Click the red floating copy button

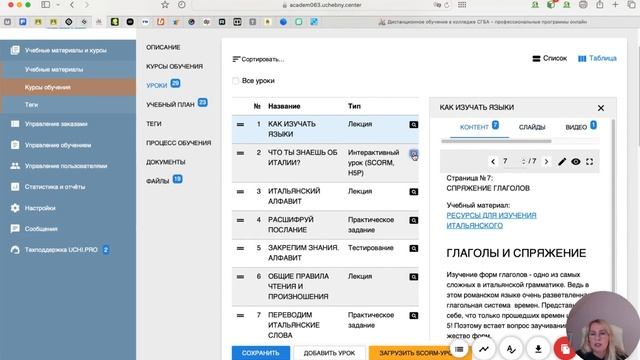click(564, 349)
